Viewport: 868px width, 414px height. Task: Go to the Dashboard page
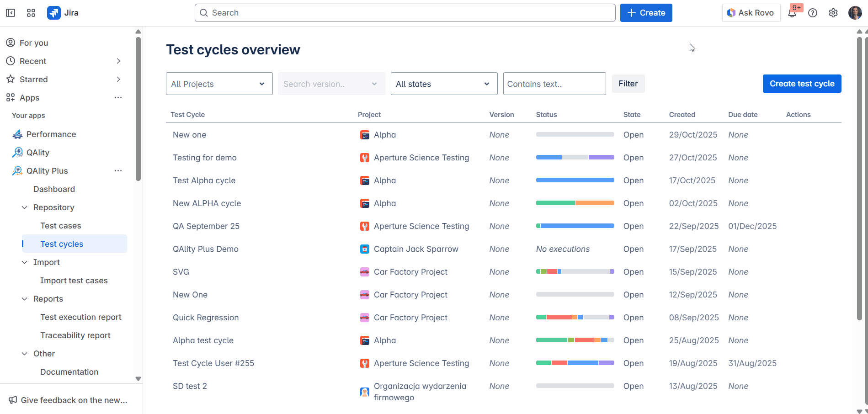54,189
